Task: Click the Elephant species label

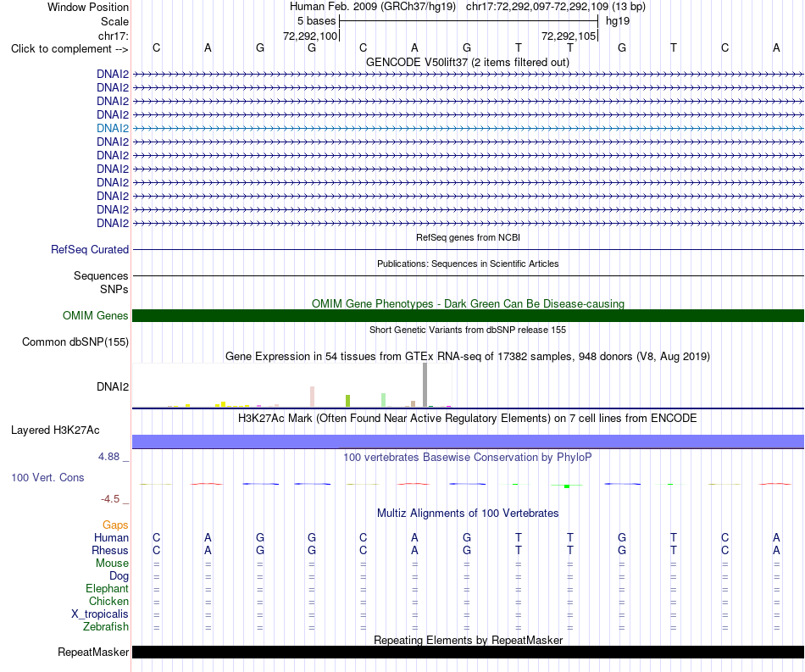Action: click(107, 588)
